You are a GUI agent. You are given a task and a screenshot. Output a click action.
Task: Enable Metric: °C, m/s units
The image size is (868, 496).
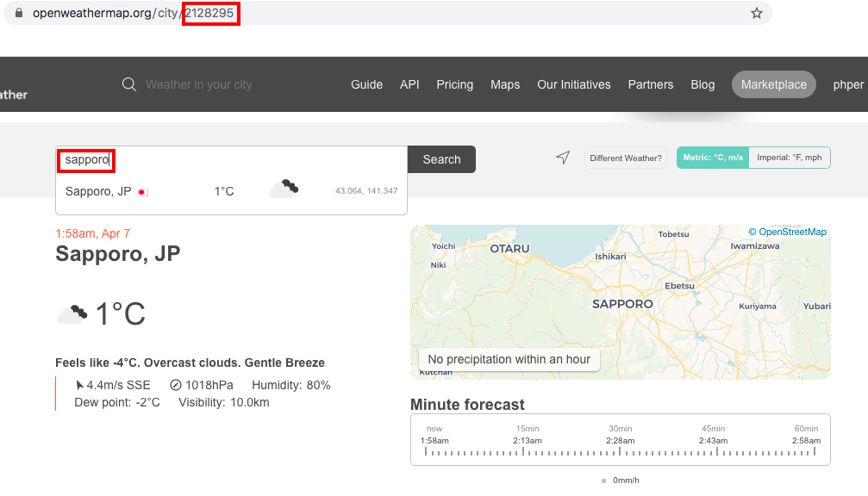tap(713, 158)
